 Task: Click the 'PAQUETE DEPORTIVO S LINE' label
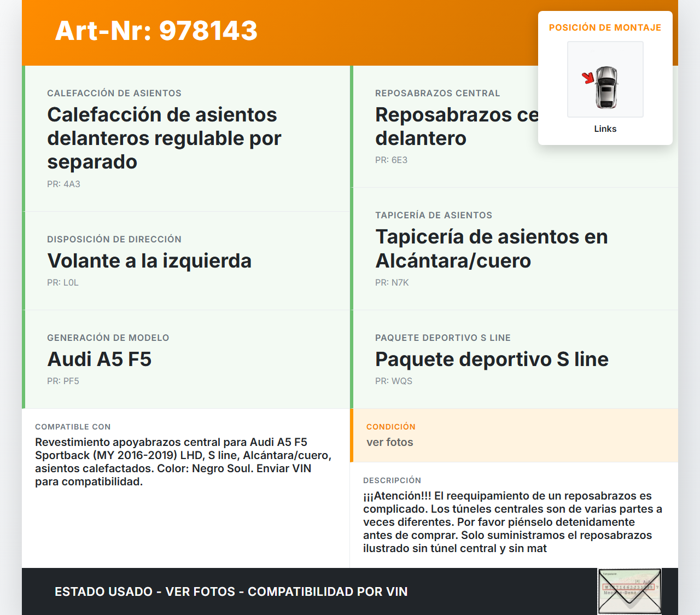(x=443, y=338)
